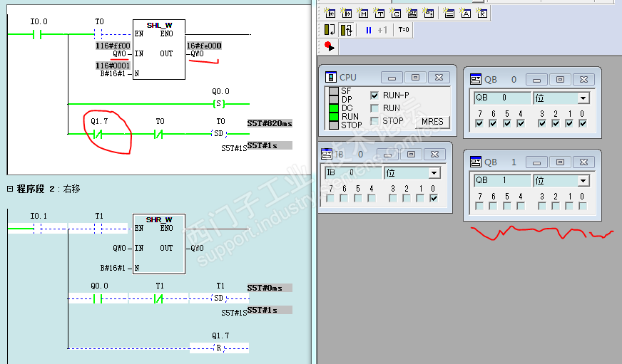Select the T0 SD timer coil
Screen dimensions: 622x364
(219, 133)
